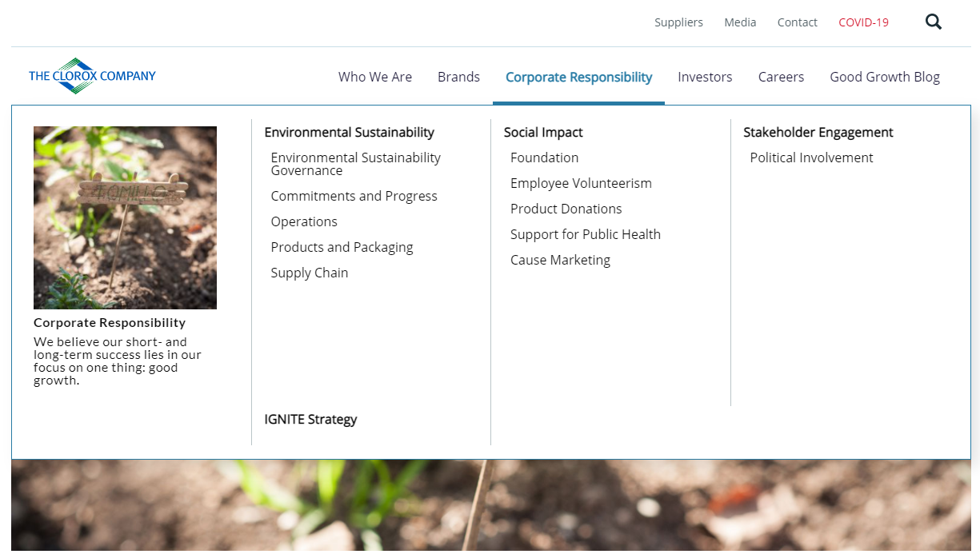Image resolution: width=980 pixels, height=558 pixels.
Task: Go to Commitments and Progress
Action: [354, 196]
